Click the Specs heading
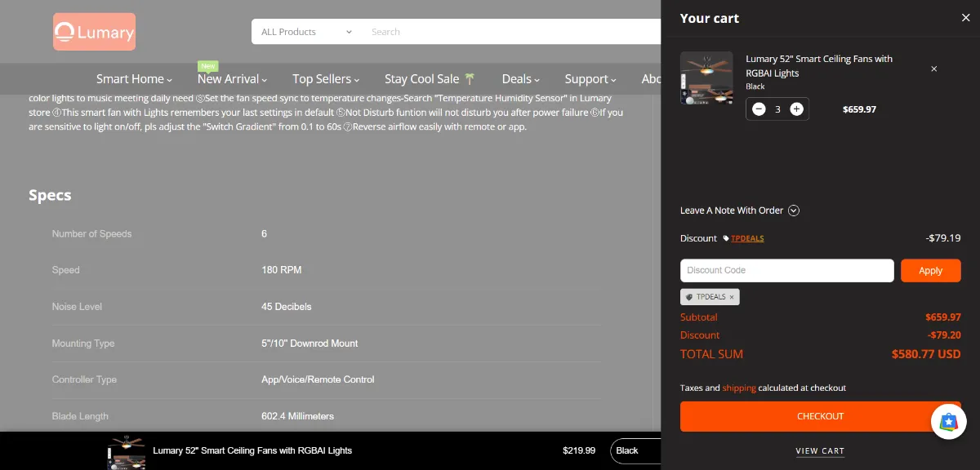 click(50, 195)
